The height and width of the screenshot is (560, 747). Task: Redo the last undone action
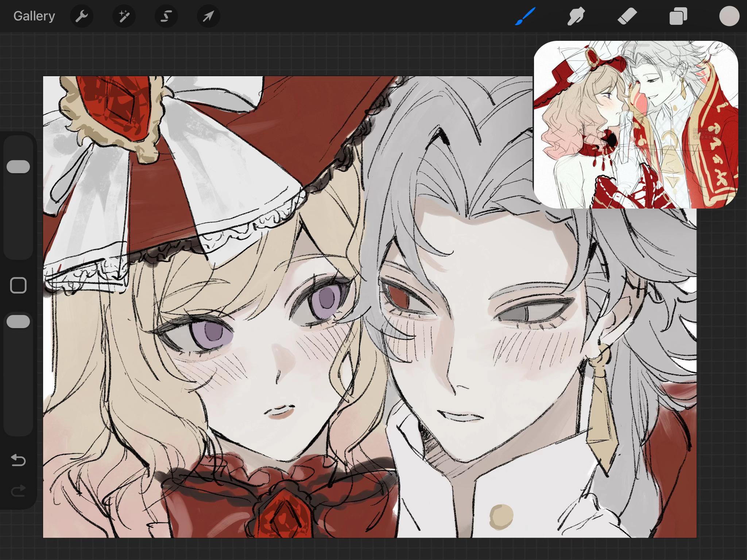tap(18, 491)
